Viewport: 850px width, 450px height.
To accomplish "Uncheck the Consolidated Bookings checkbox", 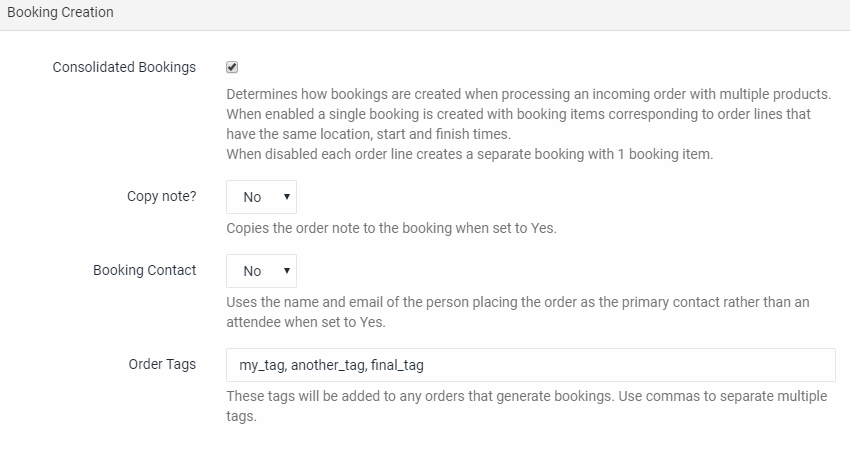I will pos(232,67).
